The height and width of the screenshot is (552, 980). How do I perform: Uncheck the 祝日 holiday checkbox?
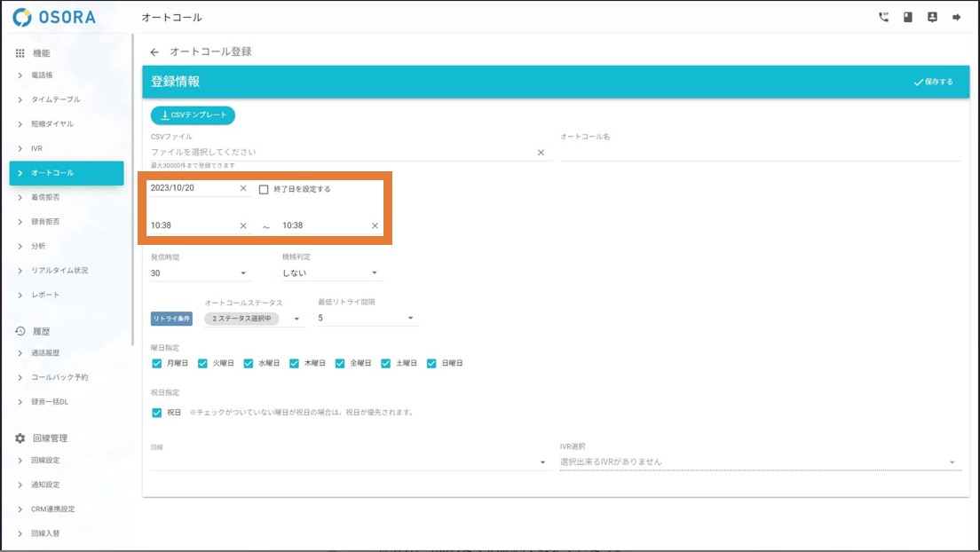(x=157, y=413)
